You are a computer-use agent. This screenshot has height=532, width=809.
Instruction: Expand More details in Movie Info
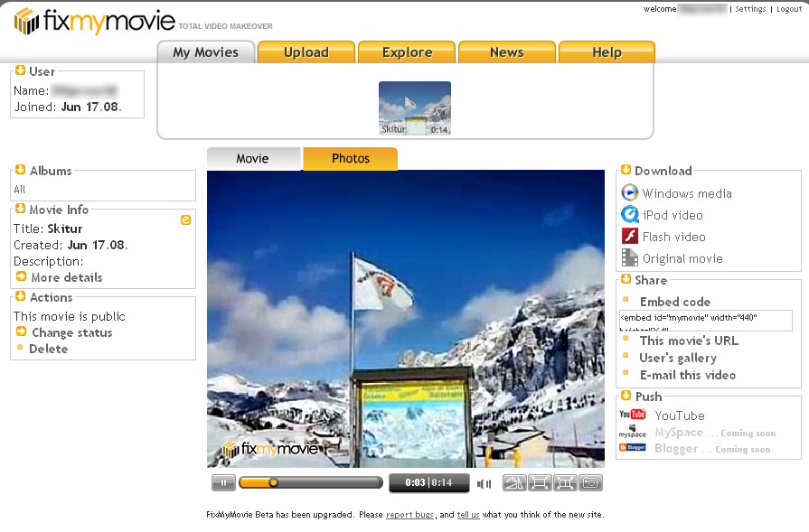[x=59, y=277]
